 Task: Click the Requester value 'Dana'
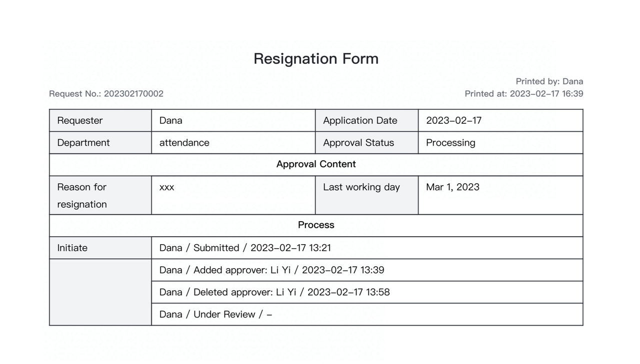tap(171, 121)
